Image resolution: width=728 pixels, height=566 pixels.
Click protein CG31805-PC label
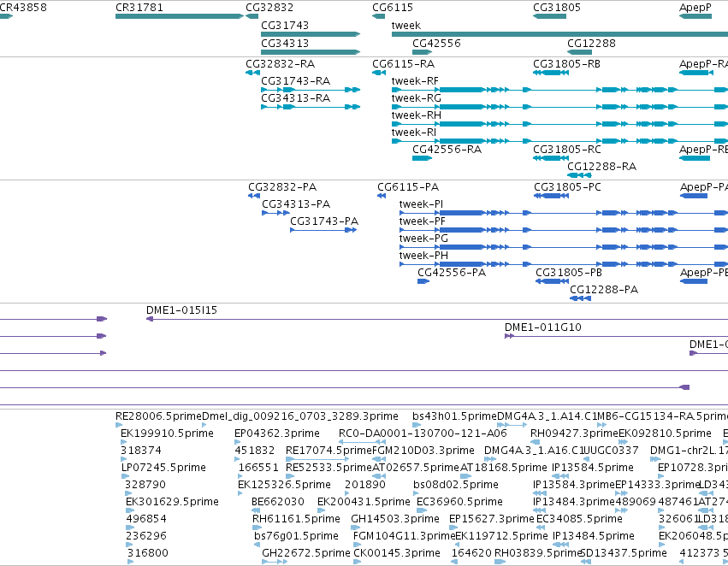coord(567,187)
